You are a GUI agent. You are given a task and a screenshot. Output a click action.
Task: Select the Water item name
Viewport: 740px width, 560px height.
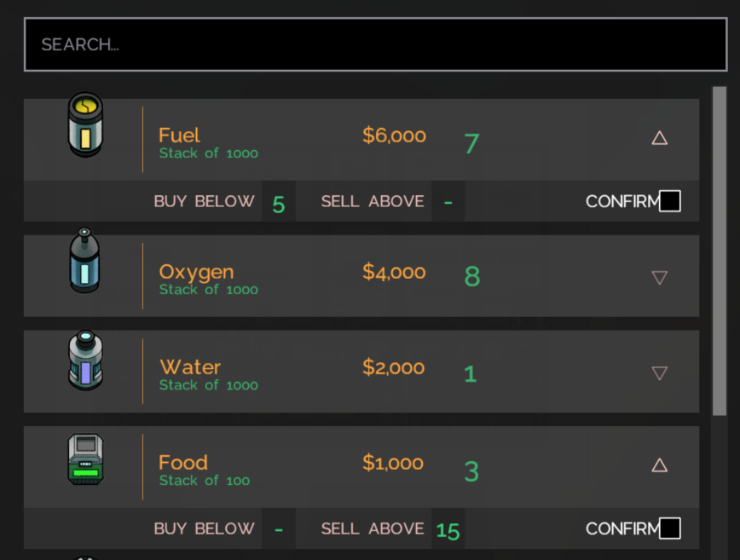pyautogui.click(x=190, y=367)
